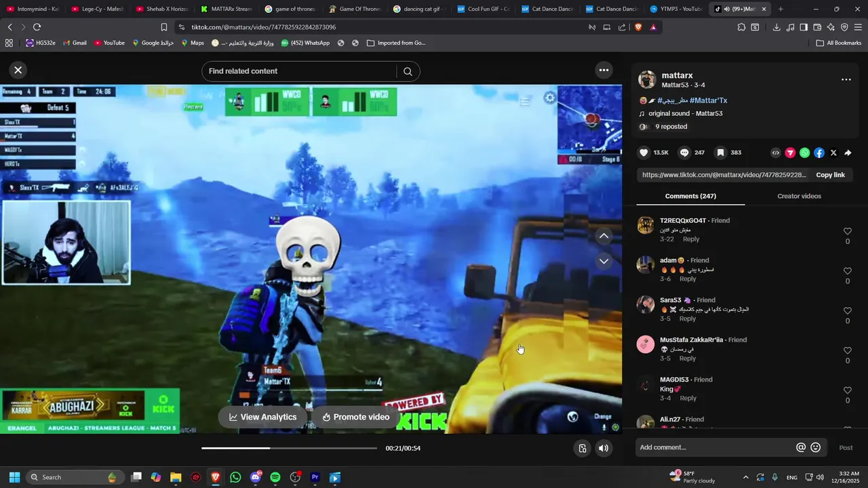Open the Brave Shields lion icon
This screenshot has height=488, width=868.
pyautogui.click(x=637, y=27)
